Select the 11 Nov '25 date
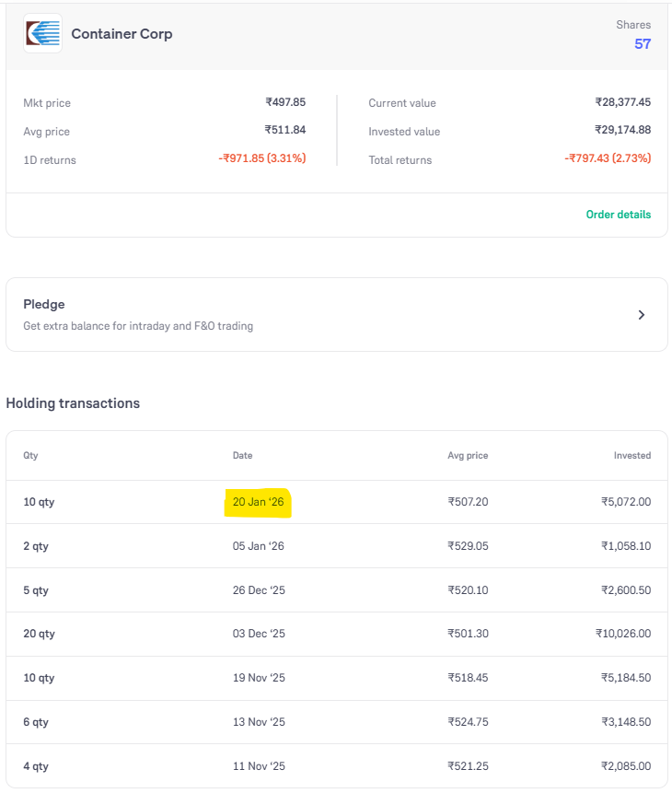 [x=259, y=766]
